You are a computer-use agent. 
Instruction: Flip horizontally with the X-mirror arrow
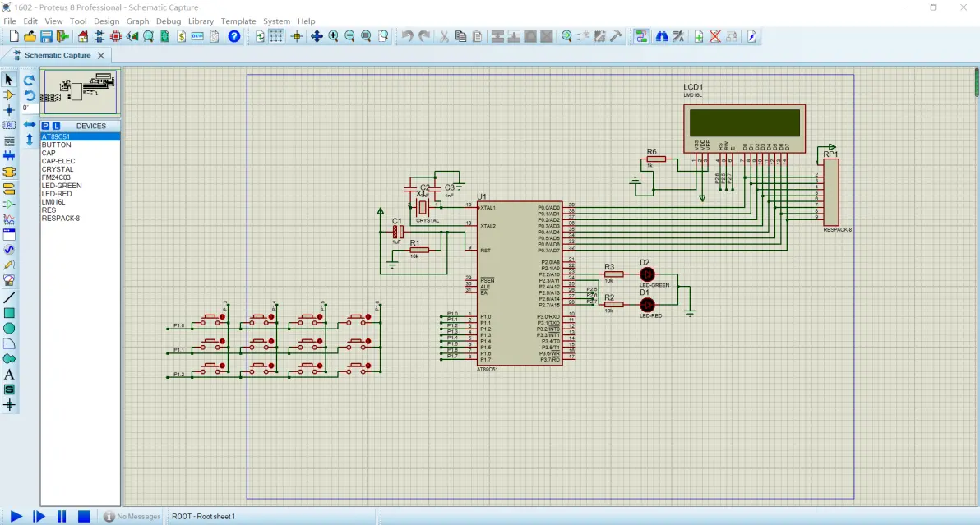[29, 125]
